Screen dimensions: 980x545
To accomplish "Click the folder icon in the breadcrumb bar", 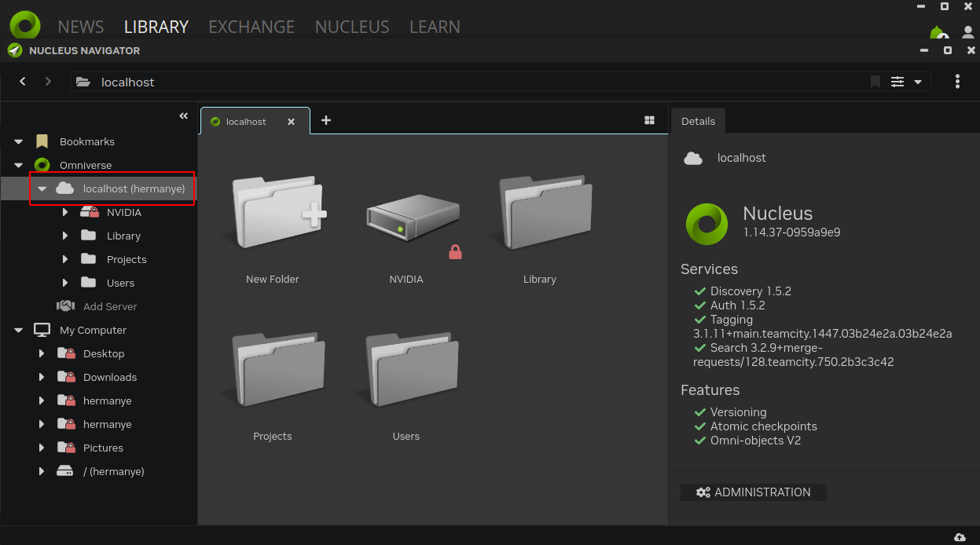I will click(x=83, y=81).
